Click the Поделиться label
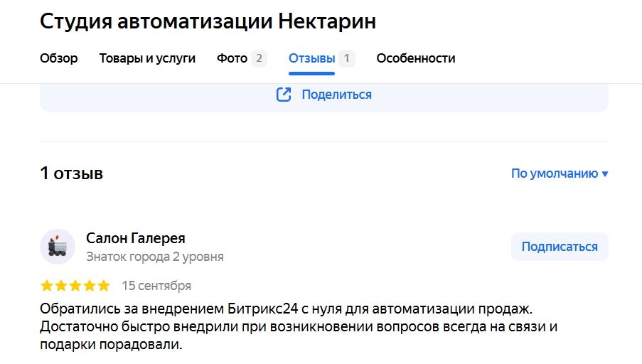The height and width of the screenshot is (364, 642). (336, 95)
